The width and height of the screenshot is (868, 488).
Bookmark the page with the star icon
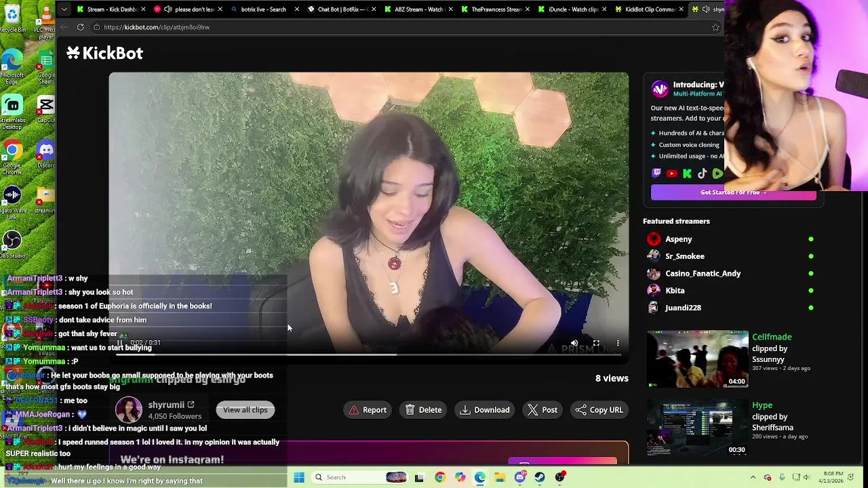715,27
